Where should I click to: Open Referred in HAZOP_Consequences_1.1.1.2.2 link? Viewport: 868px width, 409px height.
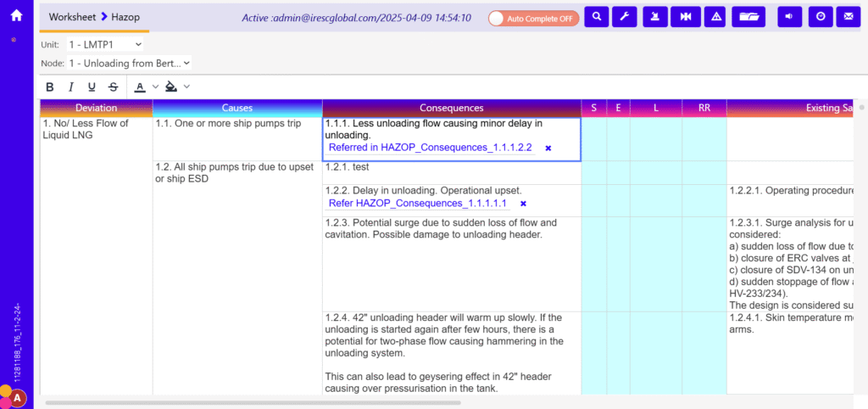430,148
